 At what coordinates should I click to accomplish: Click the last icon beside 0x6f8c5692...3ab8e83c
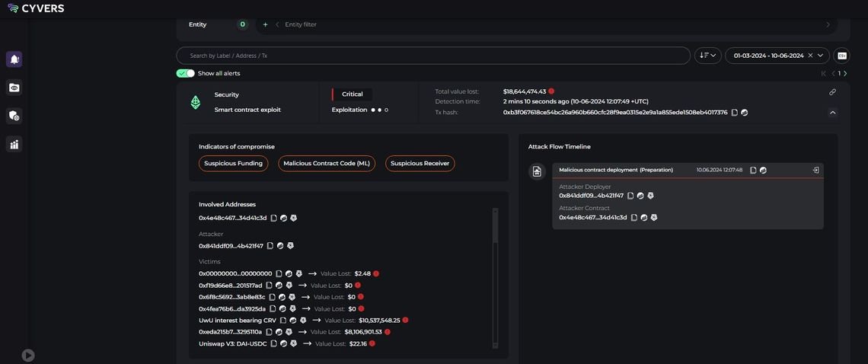coord(292,297)
